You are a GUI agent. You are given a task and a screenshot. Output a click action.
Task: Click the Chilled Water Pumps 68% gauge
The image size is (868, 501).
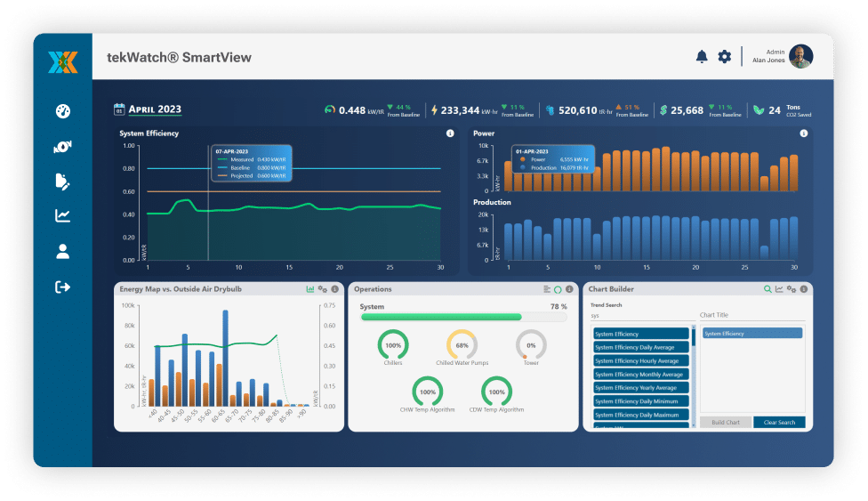462,345
